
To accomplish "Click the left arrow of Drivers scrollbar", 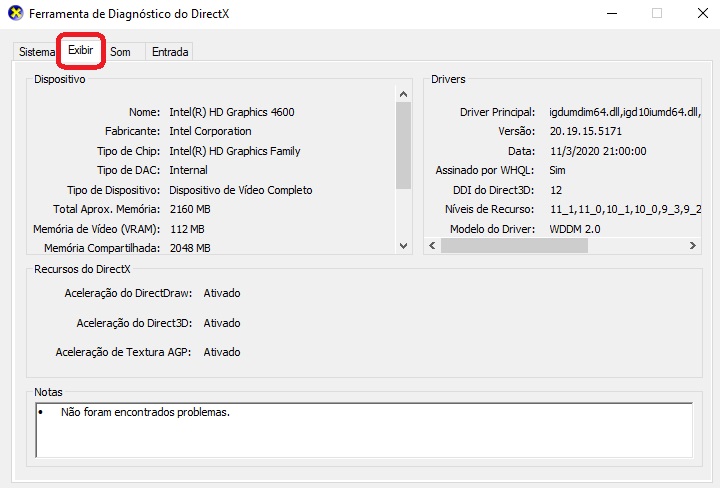I will coord(432,246).
